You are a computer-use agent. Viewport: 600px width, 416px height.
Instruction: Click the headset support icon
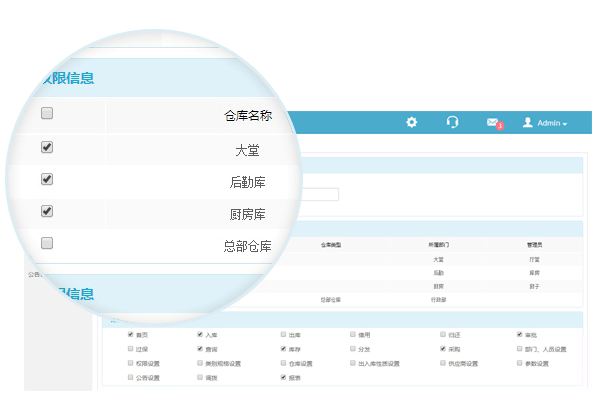(x=452, y=122)
